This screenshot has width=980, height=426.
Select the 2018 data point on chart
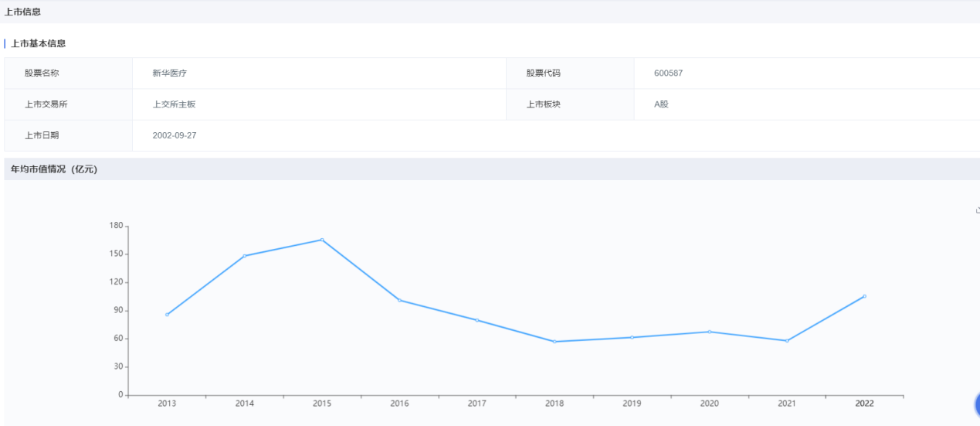(554, 342)
